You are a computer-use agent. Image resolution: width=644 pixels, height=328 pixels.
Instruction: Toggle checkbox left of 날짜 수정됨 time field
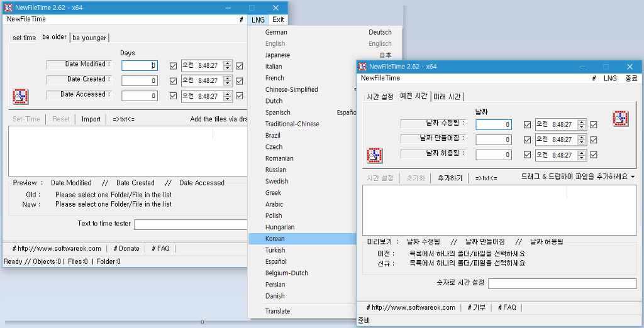[x=528, y=125]
